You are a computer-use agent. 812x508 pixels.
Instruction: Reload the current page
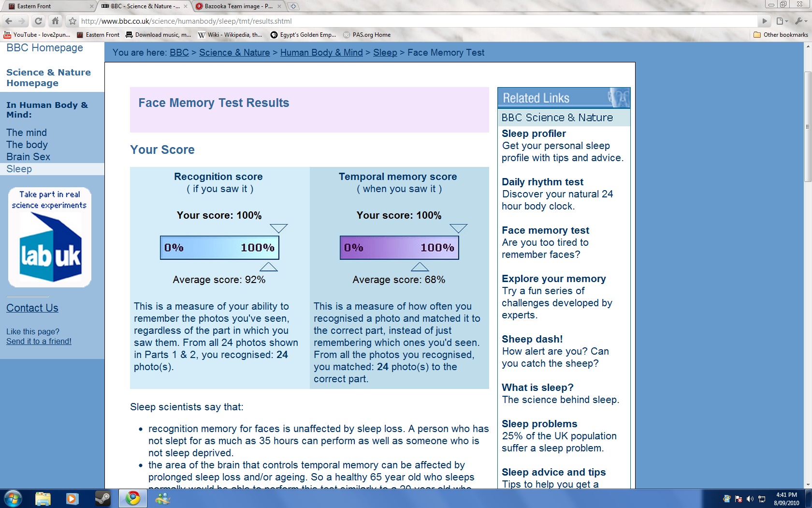[x=39, y=21]
